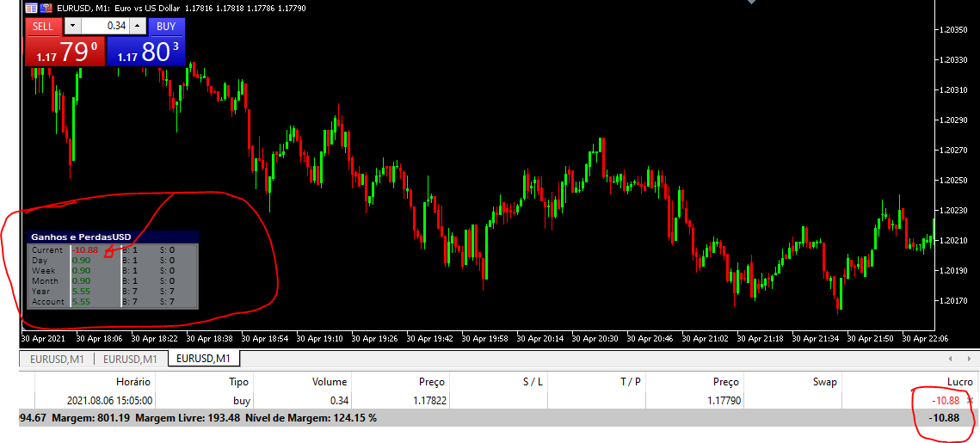Click the 'Margem: 801.19' summary text
This screenshot has height=443, width=980.
click(x=91, y=417)
